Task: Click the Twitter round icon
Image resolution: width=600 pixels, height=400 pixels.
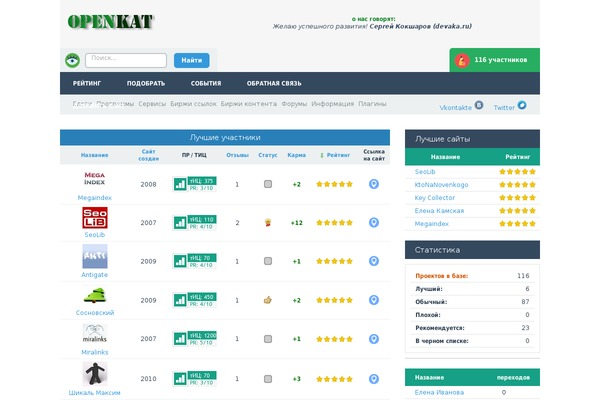Action: tap(522, 105)
